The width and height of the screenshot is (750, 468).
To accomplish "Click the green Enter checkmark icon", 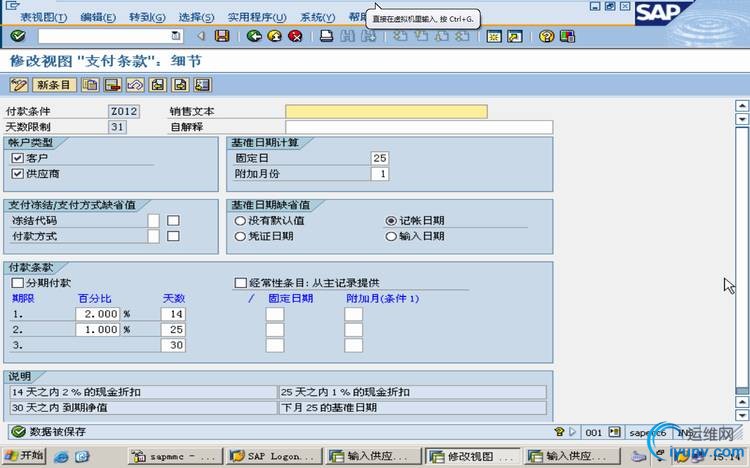I will (x=18, y=36).
